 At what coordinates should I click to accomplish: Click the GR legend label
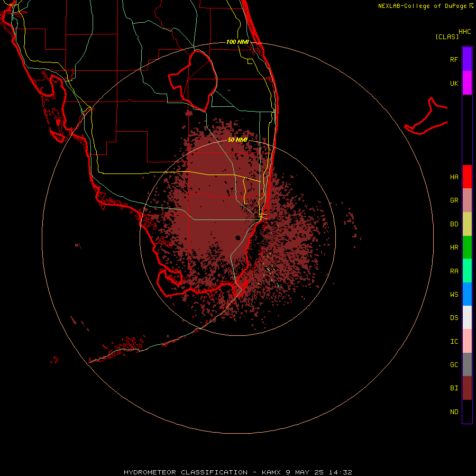pyautogui.click(x=454, y=200)
